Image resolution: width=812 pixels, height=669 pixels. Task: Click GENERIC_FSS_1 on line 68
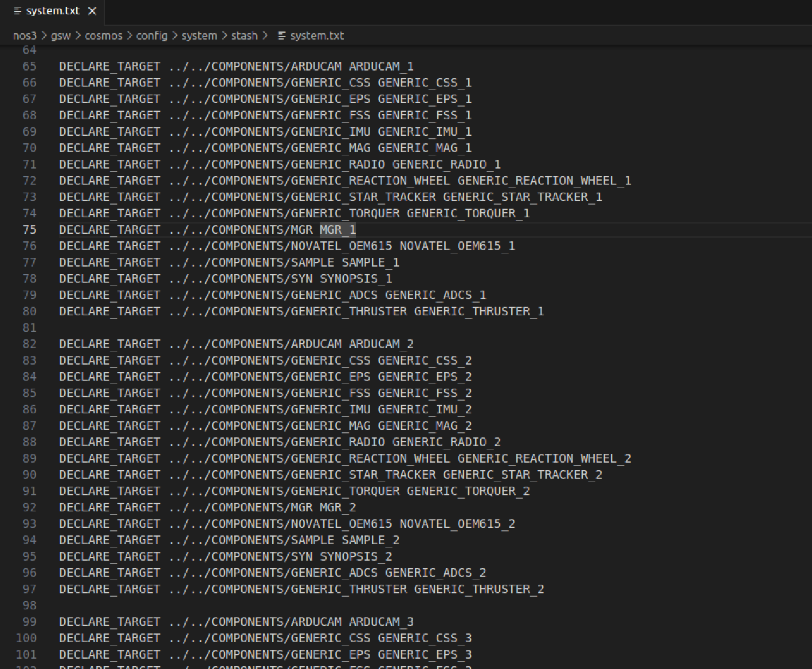[x=425, y=115]
